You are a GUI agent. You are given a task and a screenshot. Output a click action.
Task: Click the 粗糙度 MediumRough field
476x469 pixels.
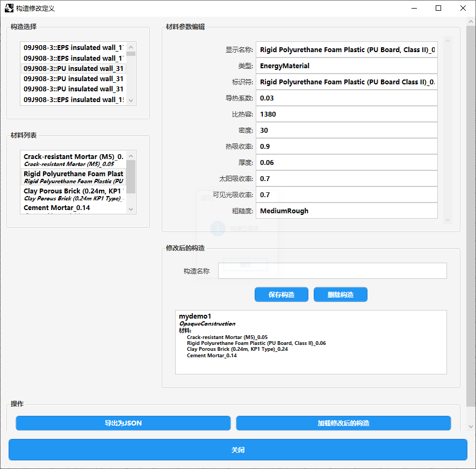[x=347, y=211]
